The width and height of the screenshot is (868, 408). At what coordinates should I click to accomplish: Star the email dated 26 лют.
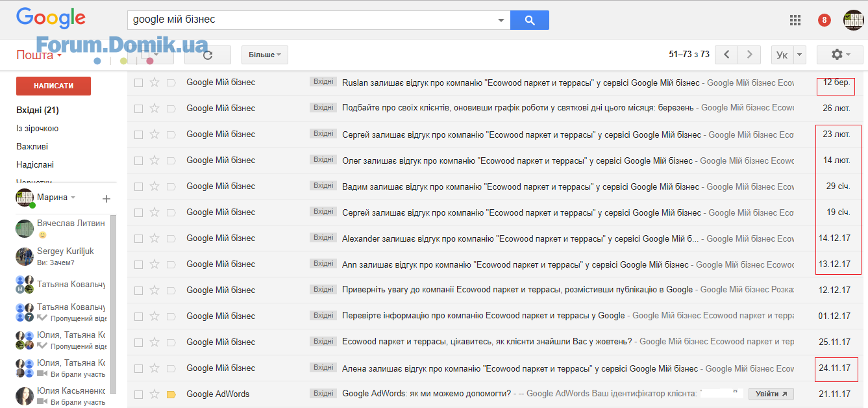coord(155,108)
